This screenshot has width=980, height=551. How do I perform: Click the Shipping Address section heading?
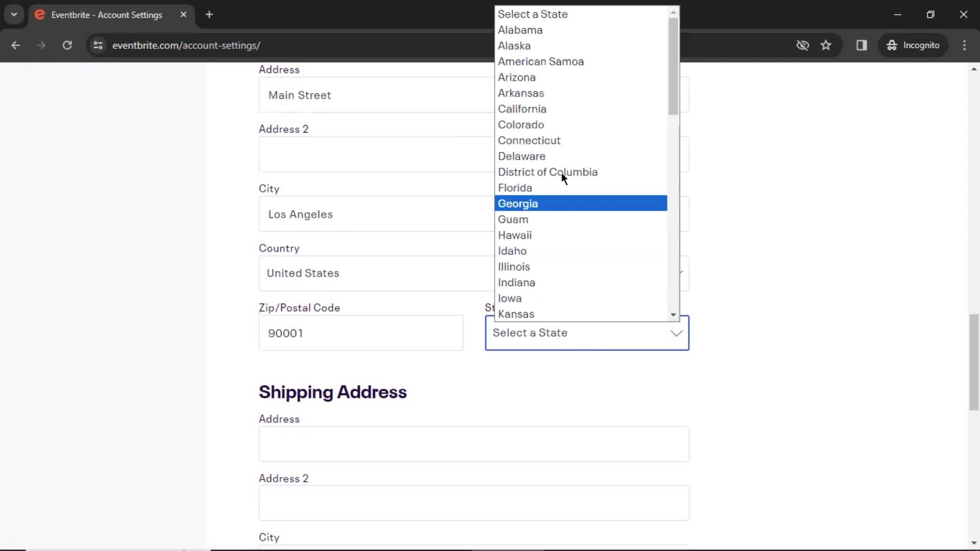pyautogui.click(x=333, y=391)
